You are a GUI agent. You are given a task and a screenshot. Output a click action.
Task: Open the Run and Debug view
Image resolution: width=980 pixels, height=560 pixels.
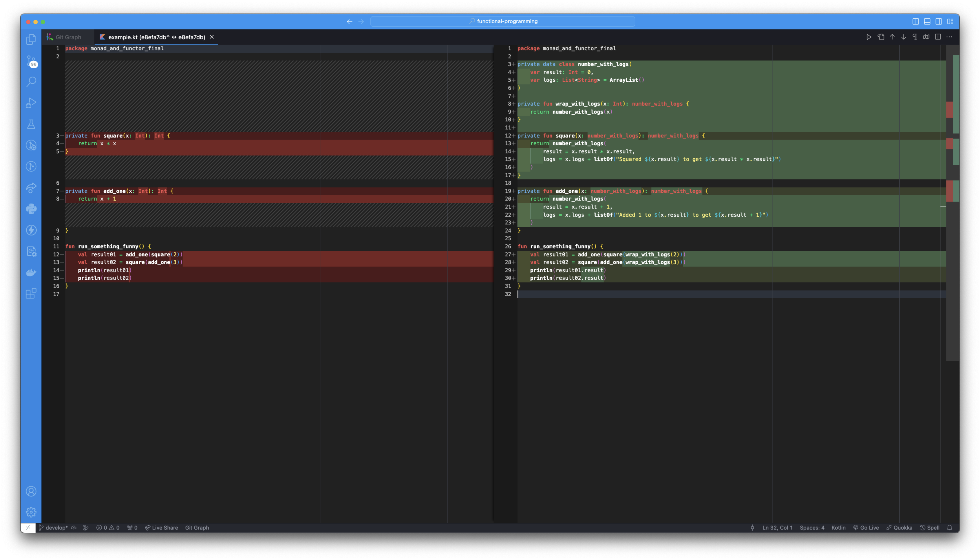(31, 103)
